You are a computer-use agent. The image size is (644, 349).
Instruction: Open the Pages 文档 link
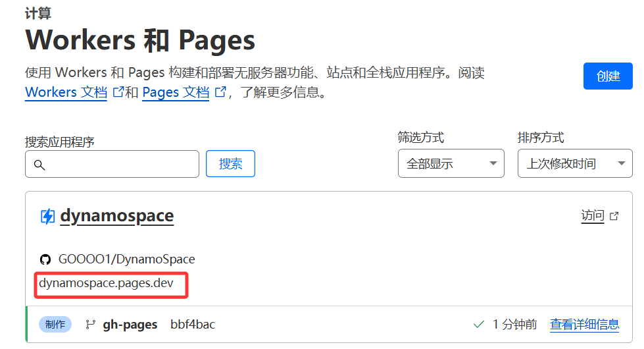coord(176,92)
